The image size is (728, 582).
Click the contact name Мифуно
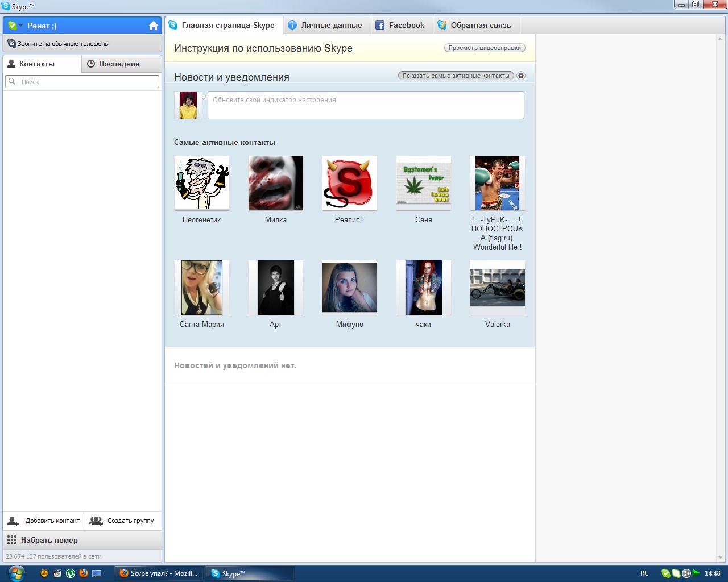point(350,324)
